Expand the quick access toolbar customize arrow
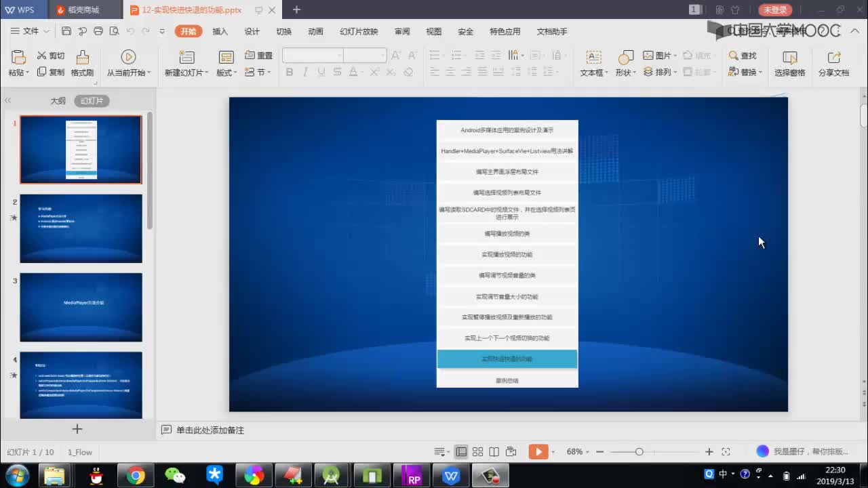Viewport: 868px width, 488px height. pos(162,31)
